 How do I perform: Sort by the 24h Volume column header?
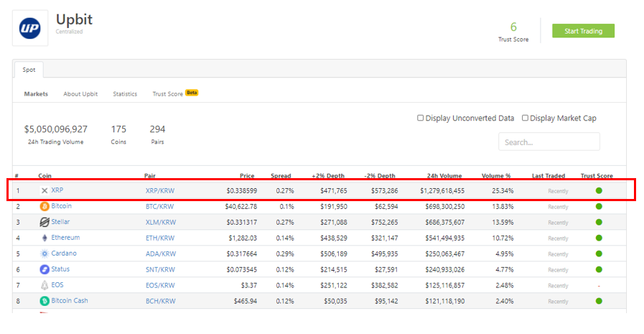(444, 176)
